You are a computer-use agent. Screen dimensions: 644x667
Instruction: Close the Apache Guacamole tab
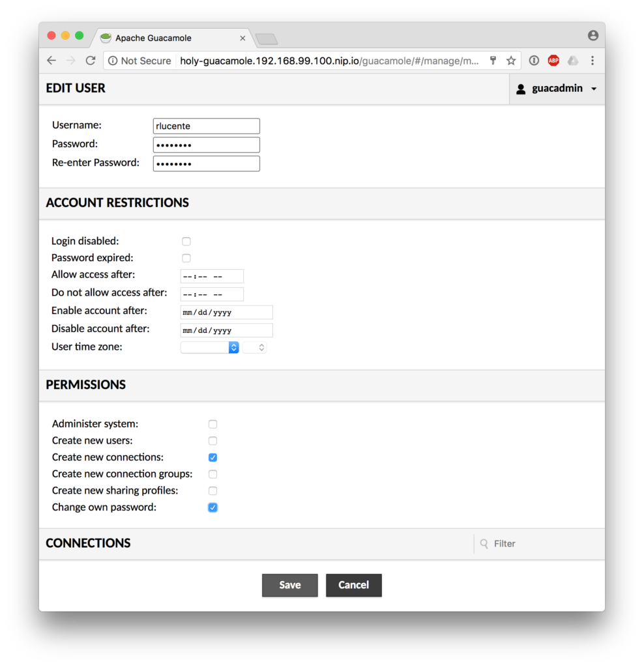pos(242,38)
